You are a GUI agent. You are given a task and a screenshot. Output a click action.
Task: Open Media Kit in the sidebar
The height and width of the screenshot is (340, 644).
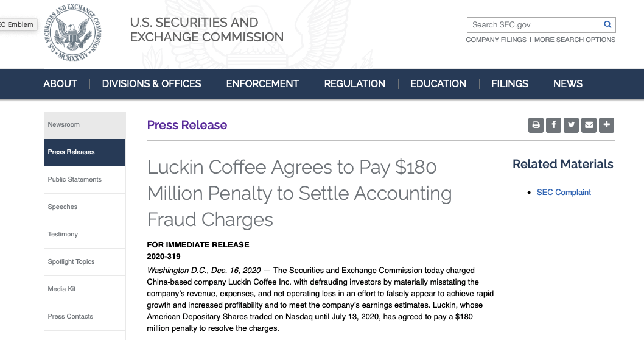click(x=62, y=289)
